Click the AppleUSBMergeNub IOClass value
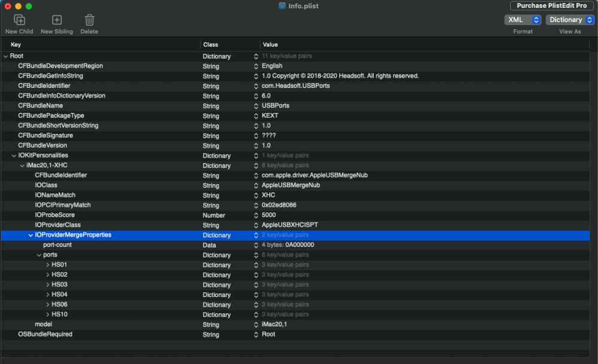The height and width of the screenshot is (364, 598). tap(291, 185)
